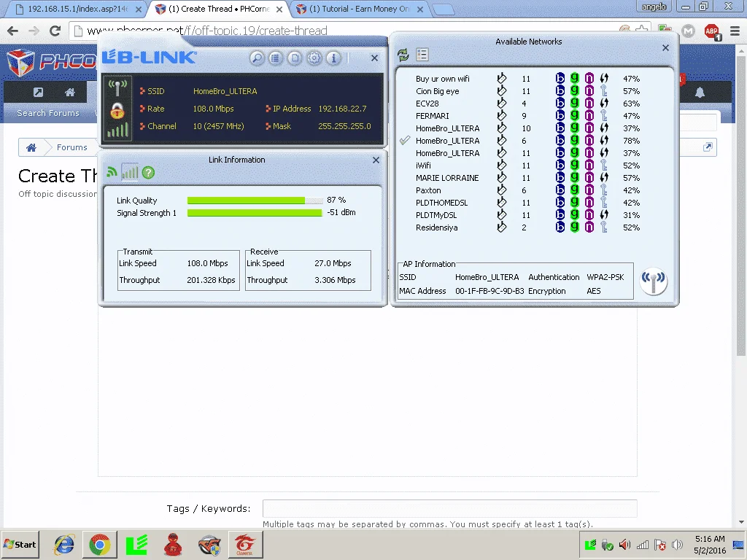Launch Internet Explorer from the taskbar

(x=64, y=544)
